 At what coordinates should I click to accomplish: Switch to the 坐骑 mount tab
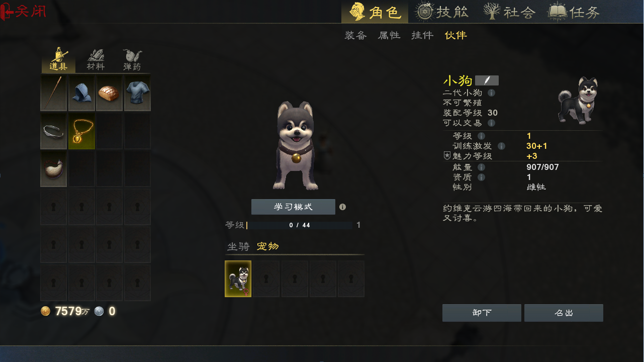pos(238,246)
